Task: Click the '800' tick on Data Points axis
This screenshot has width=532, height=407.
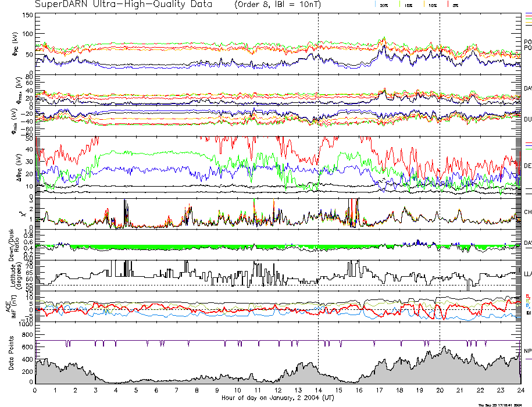Action: 27,335
